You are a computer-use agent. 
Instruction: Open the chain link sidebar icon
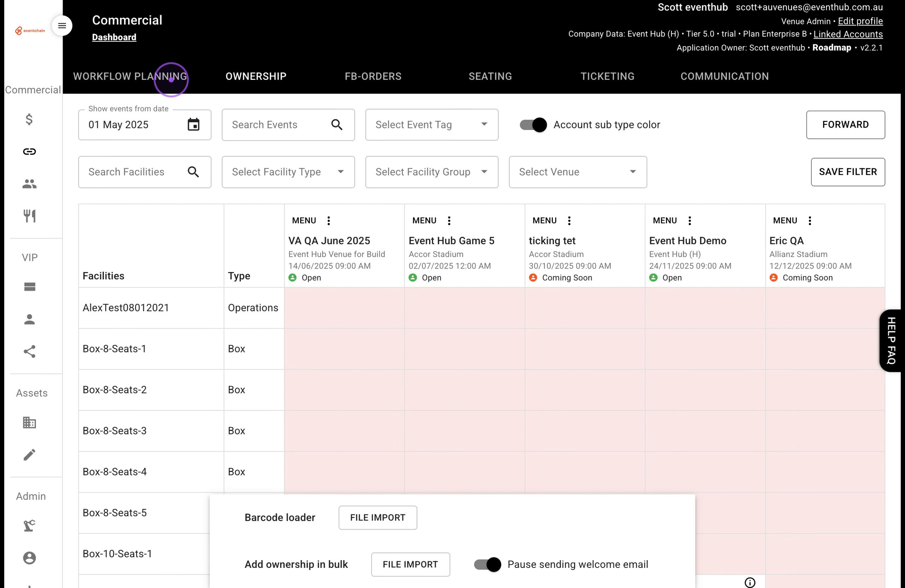click(x=29, y=152)
